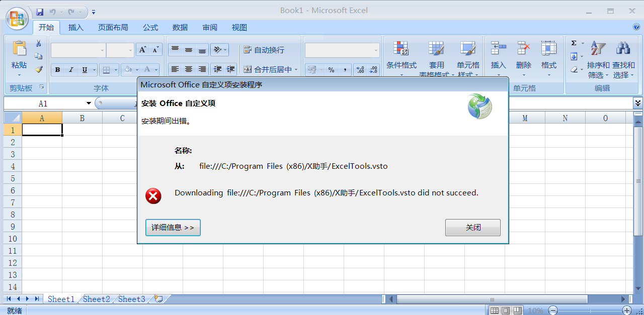Switch to the 页面布局 ribbon tab

(113, 27)
